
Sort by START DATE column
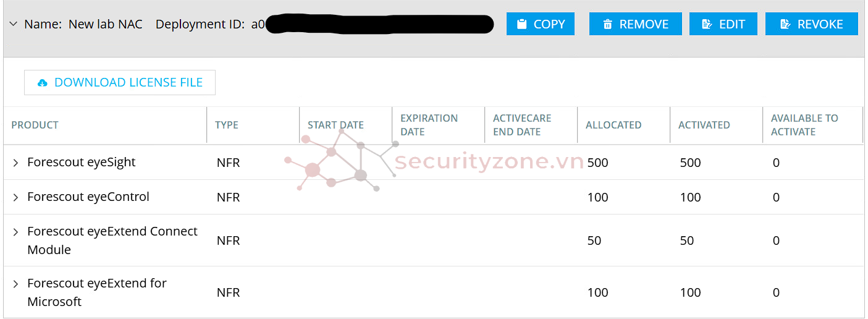[x=335, y=125]
